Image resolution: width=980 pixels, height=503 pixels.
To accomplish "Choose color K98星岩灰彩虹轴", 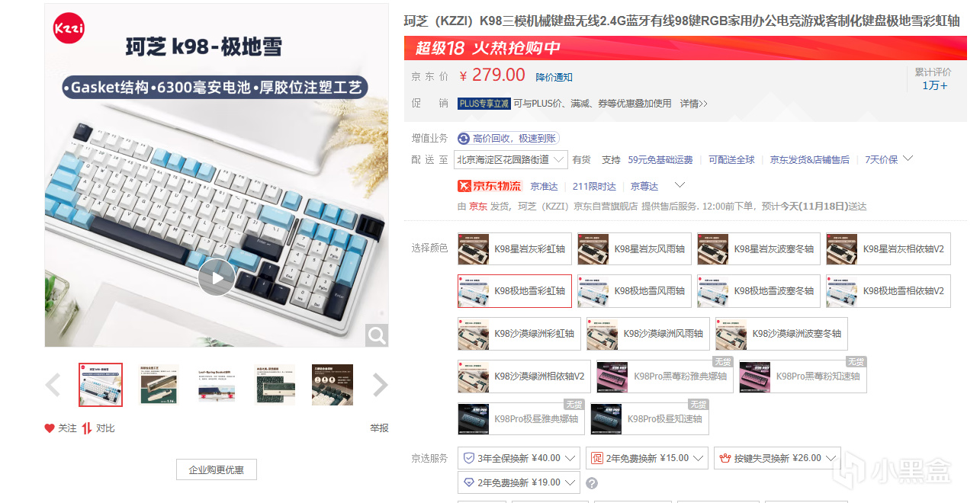I will 514,248.
